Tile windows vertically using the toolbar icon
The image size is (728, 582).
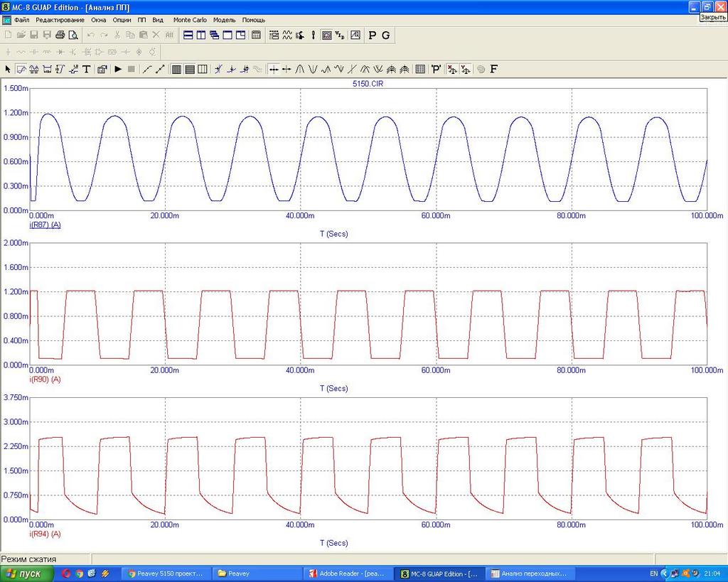click(201, 35)
